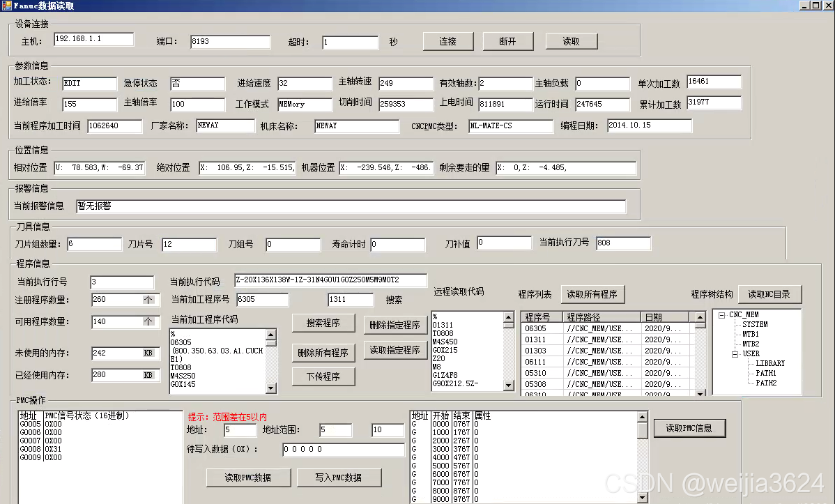Select SYSTEM in program tree
The height and width of the screenshot is (504, 835).
click(x=755, y=324)
